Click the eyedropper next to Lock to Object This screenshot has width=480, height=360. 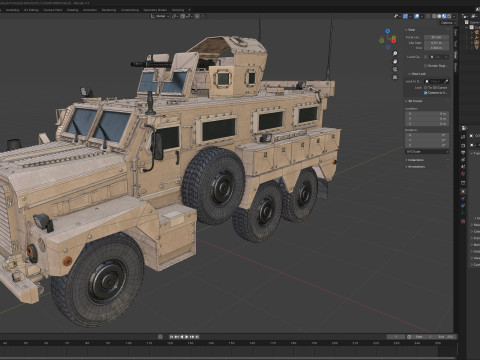[446, 81]
